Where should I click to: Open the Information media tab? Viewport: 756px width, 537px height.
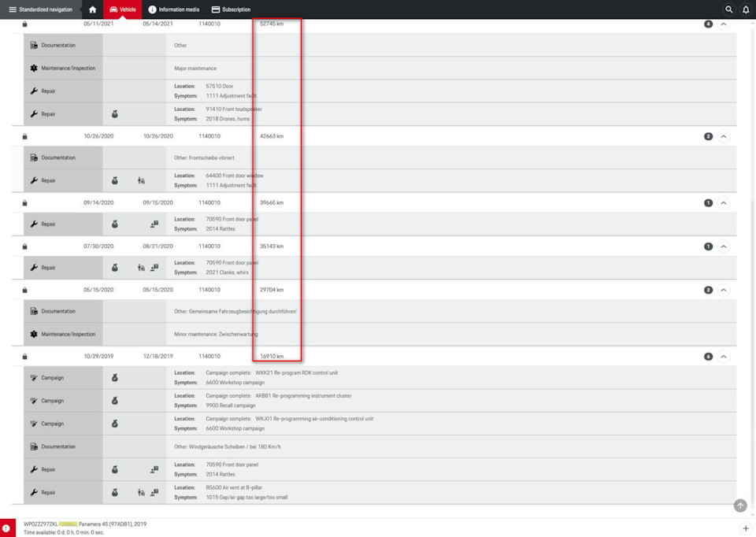173,9
